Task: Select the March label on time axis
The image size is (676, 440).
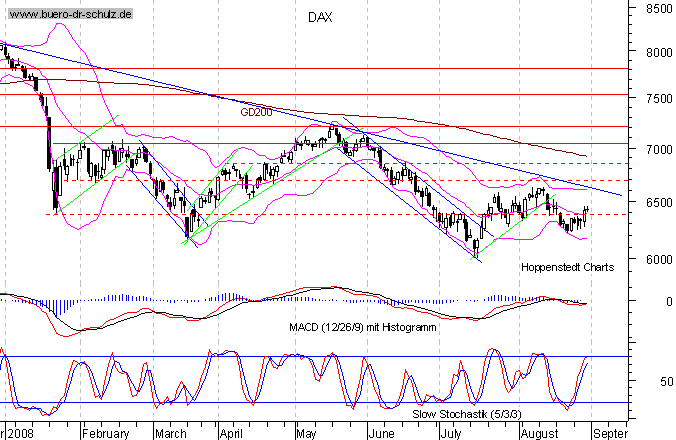Action: [171, 435]
